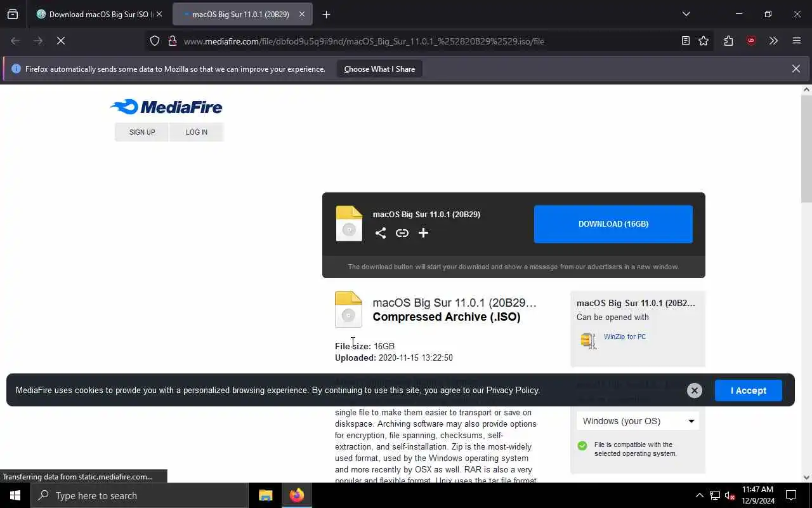Start DOWNLOAD (16GB) button
This screenshot has width=812, height=508.
point(613,224)
